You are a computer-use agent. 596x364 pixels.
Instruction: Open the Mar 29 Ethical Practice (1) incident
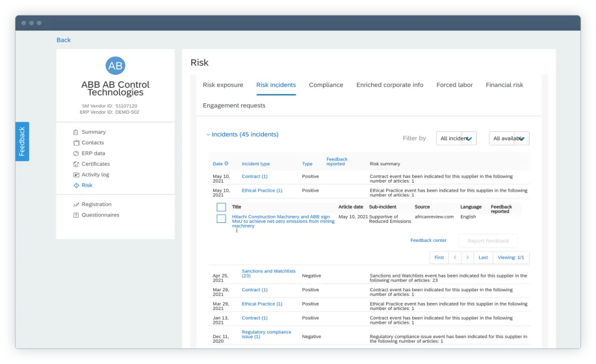click(x=262, y=304)
